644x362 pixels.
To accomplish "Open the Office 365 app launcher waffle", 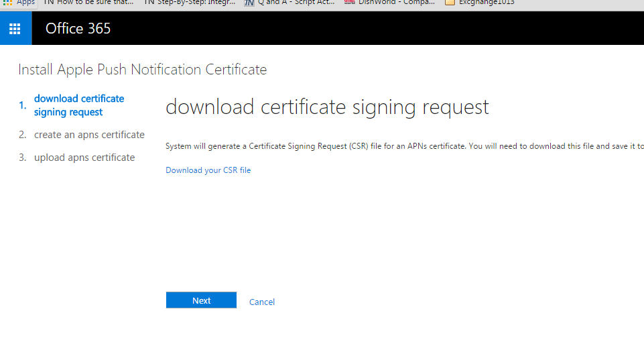I will [15, 29].
